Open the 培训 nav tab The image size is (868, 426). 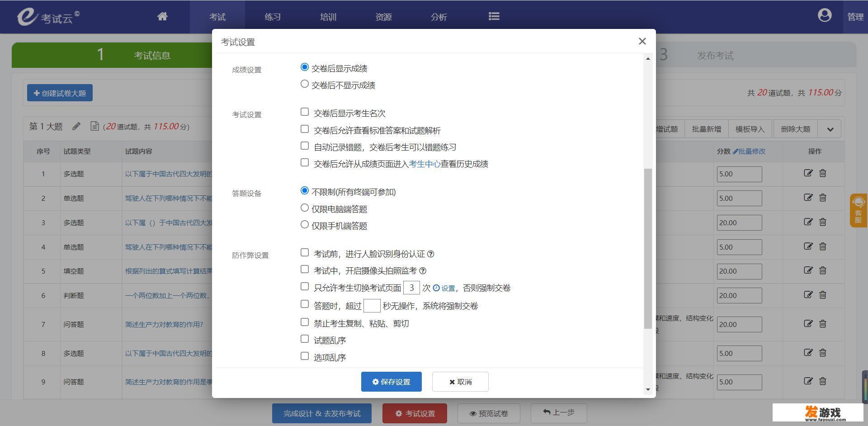click(x=328, y=17)
